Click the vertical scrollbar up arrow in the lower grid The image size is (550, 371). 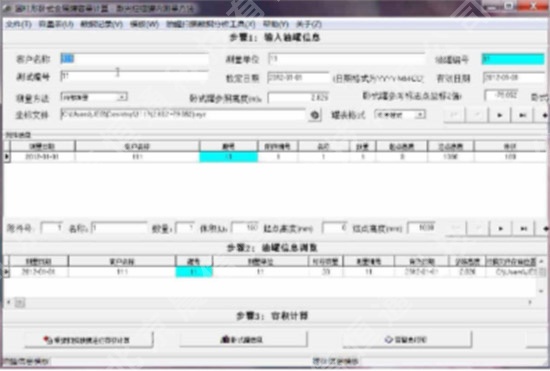pyautogui.click(x=541, y=261)
